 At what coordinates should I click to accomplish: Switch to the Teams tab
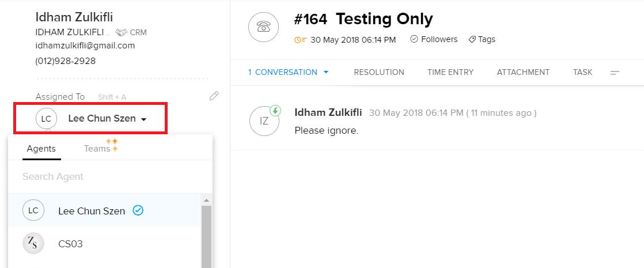tap(97, 149)
